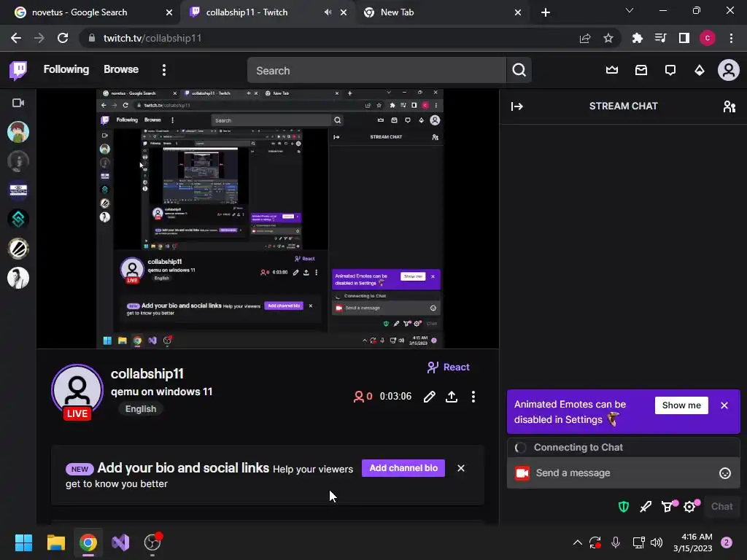747x560 pixels.
Task: Click the Add channel bio button
Action: coord(403,468)
